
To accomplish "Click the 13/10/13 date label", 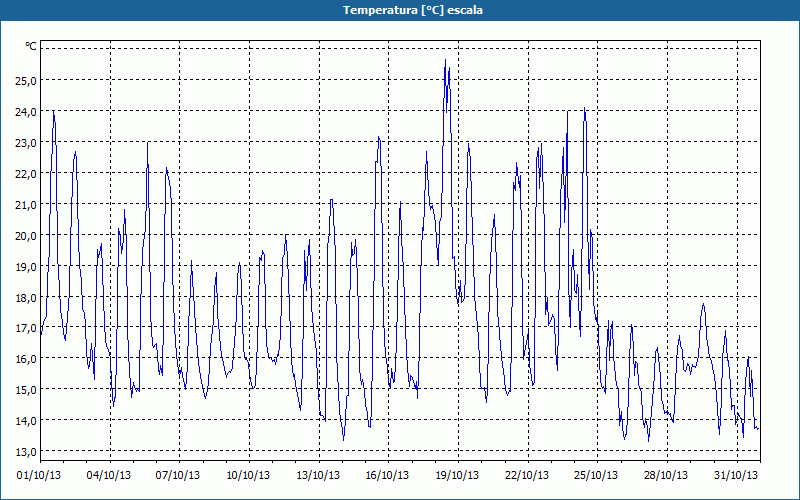I will 318,475.
